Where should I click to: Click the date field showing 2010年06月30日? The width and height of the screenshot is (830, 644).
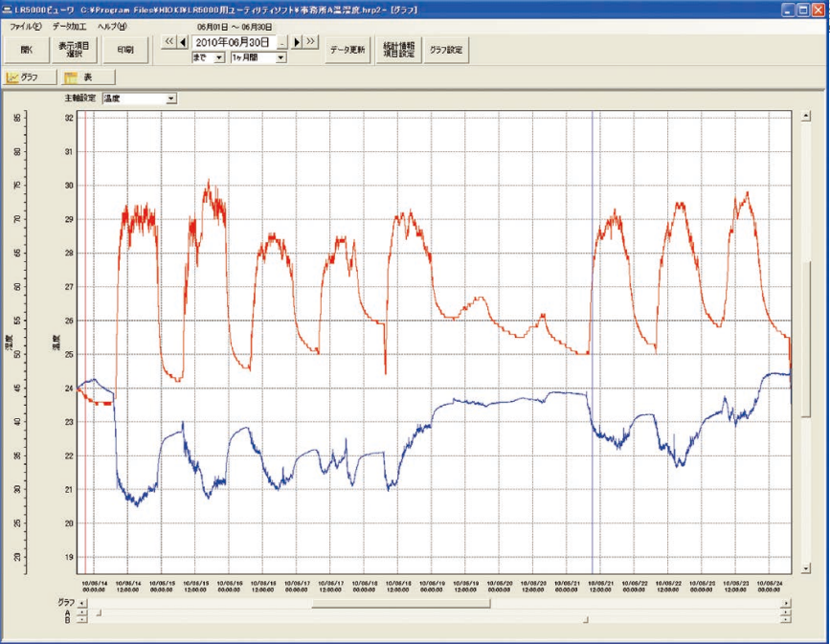(x=233, y=42)
